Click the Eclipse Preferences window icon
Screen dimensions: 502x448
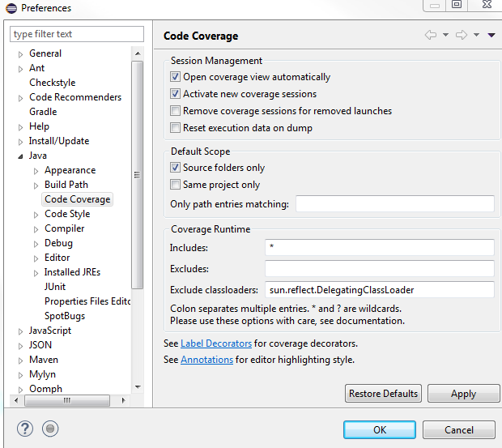(x=11, y=8)
